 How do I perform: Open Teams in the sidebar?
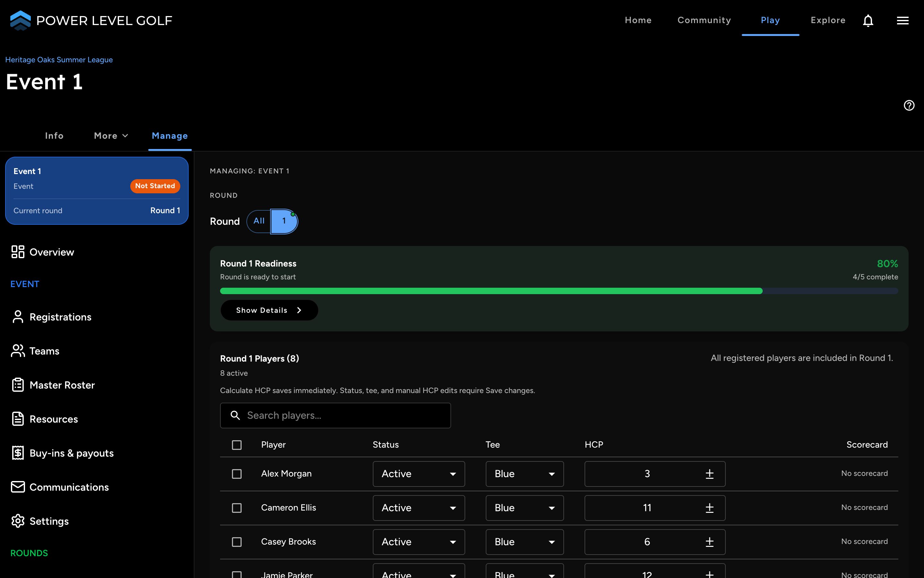(x=36, y=351)
